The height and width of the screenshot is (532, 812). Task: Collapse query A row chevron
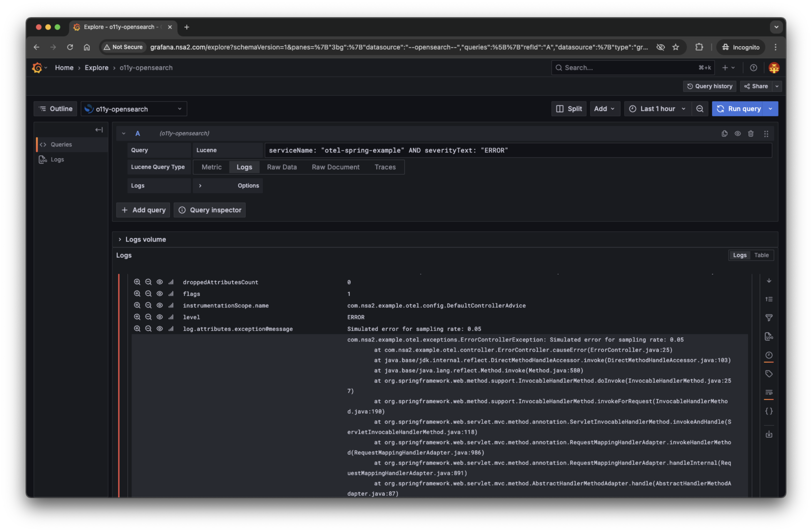click(x=124, y=133)
